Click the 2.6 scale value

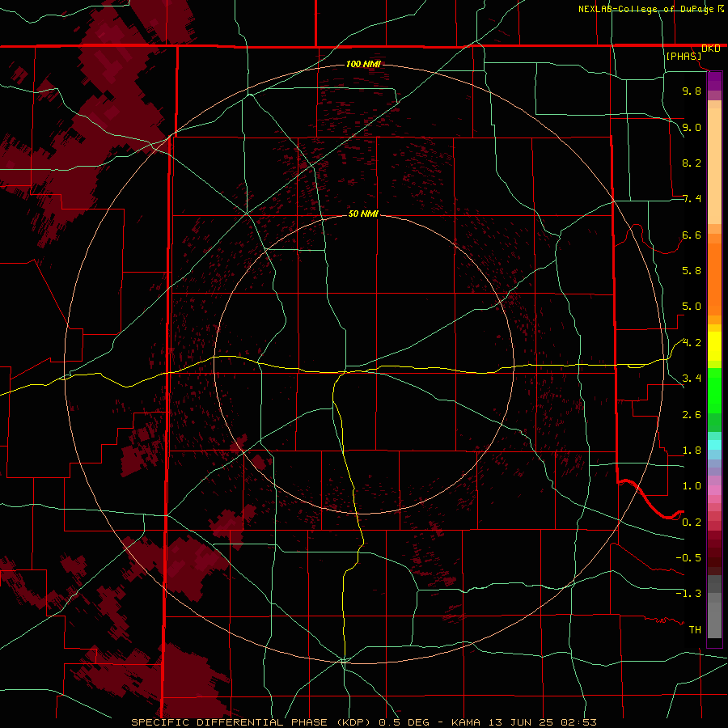692,415
